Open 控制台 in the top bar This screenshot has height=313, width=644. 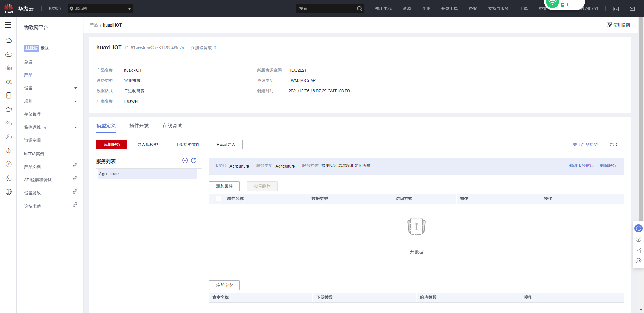55,9
